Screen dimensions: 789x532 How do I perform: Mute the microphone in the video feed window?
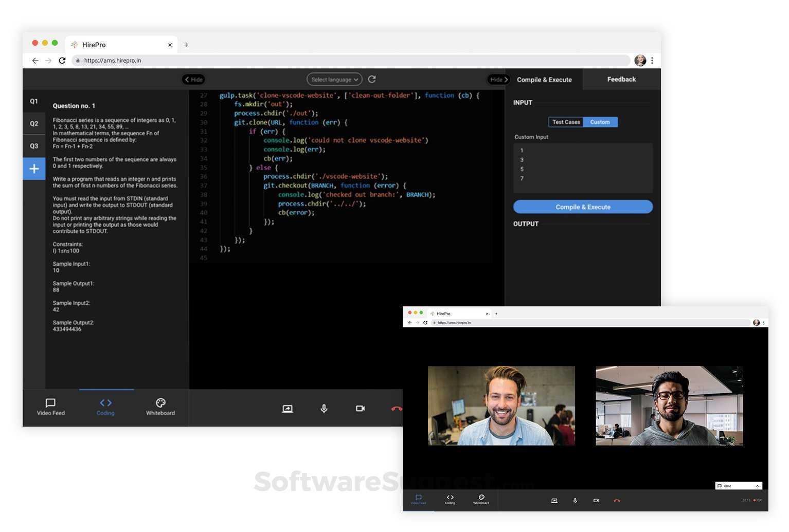[x=575, y=501]
